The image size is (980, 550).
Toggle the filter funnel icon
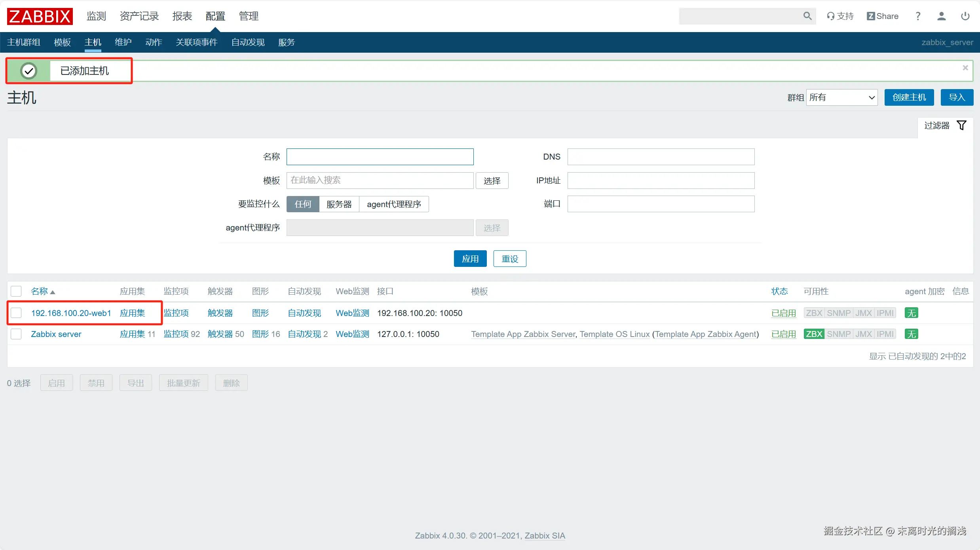click(x=961, y=126)
